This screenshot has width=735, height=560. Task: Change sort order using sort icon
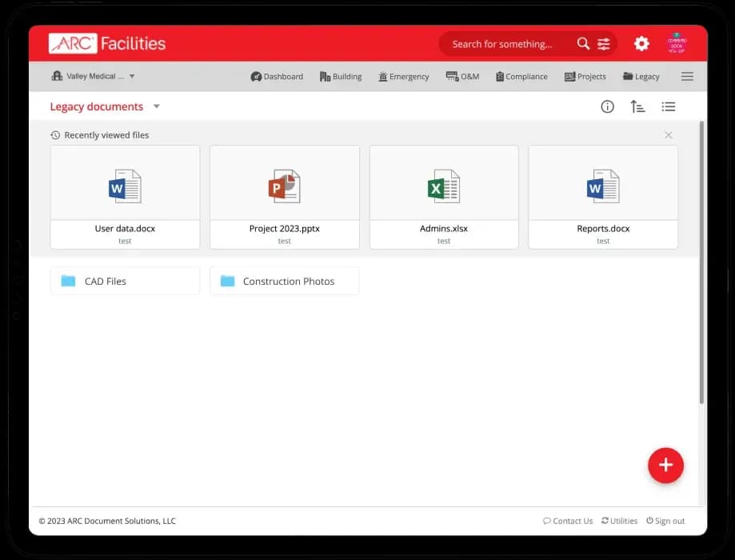pos(637,106)
